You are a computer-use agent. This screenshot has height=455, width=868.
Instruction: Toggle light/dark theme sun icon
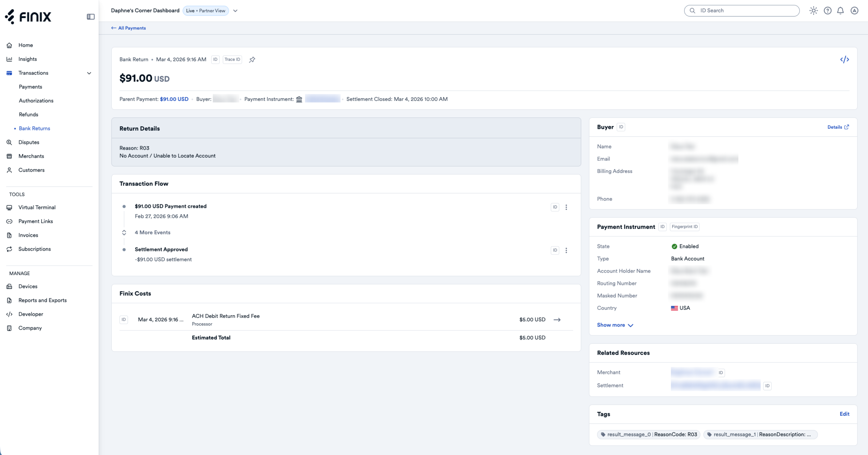813,11
